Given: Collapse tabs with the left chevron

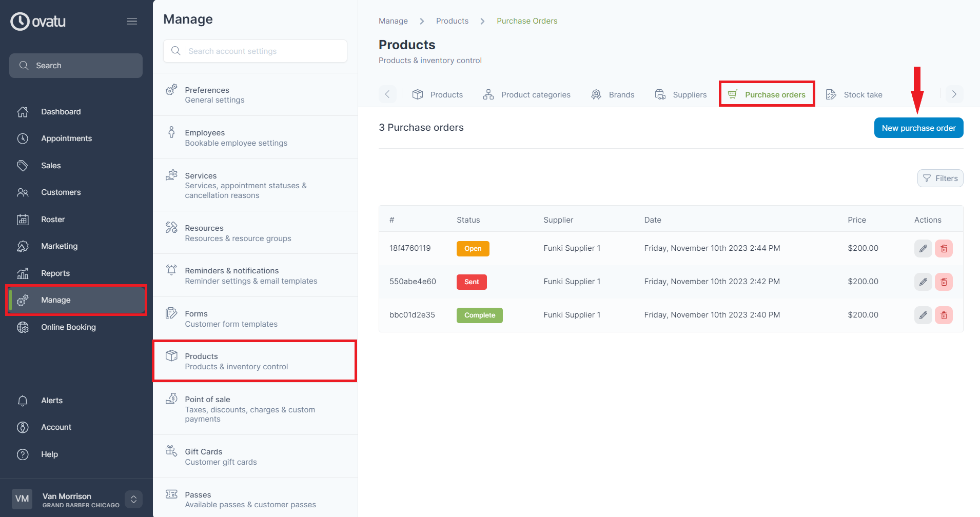Looking at the screenshot, I should [x=388, y=94].
